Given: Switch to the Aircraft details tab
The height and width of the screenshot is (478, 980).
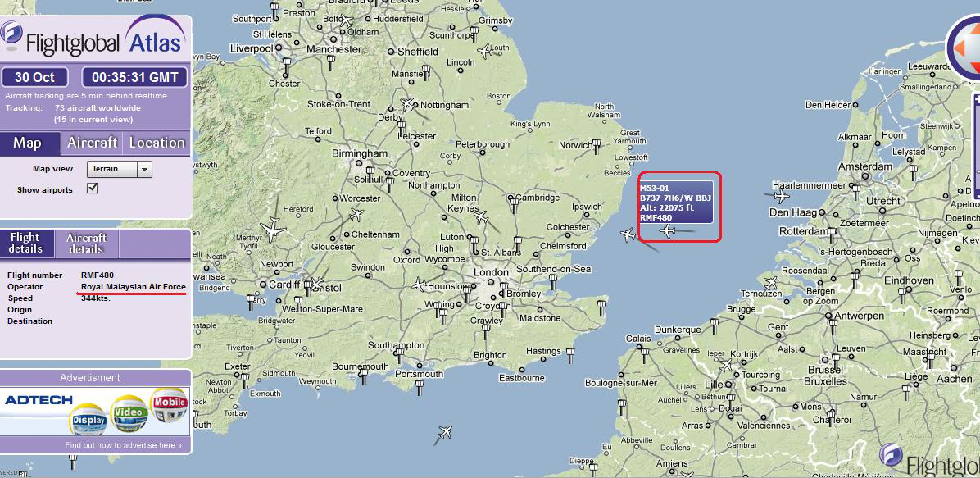Looking at the screenshot, I should tap(86, 243).
